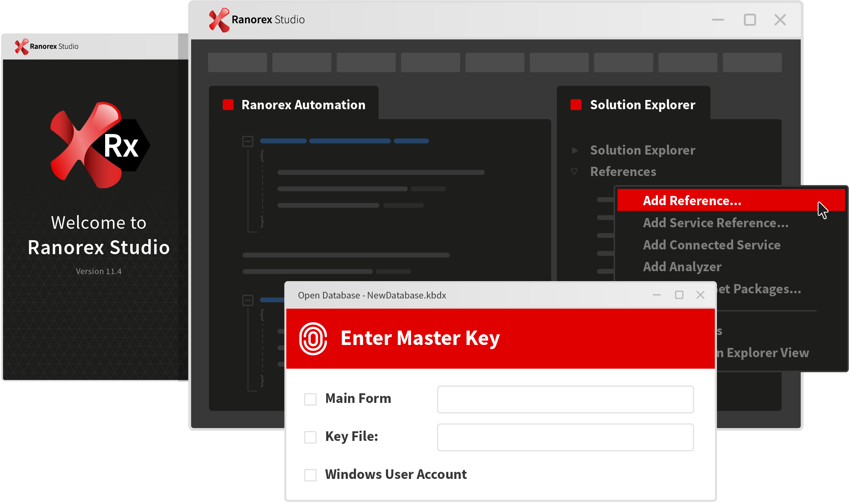Close the main Ranorex Studio window

click(780, 20)
